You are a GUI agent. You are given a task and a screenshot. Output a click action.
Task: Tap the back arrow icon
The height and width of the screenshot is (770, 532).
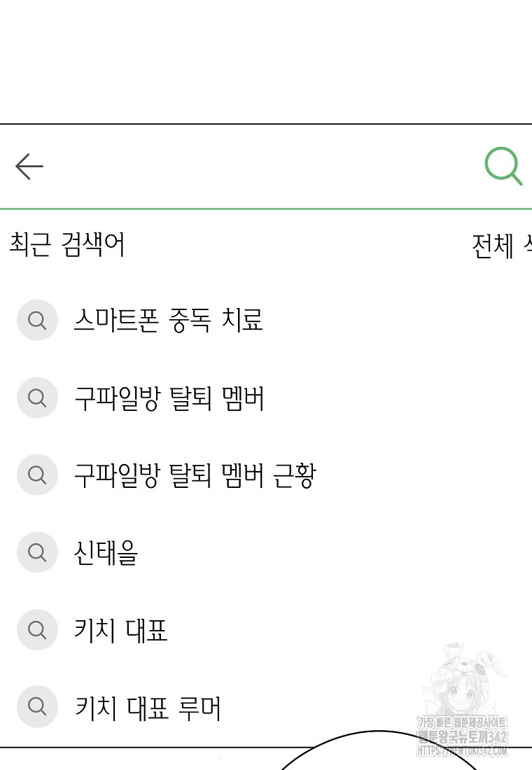point(29,167)
